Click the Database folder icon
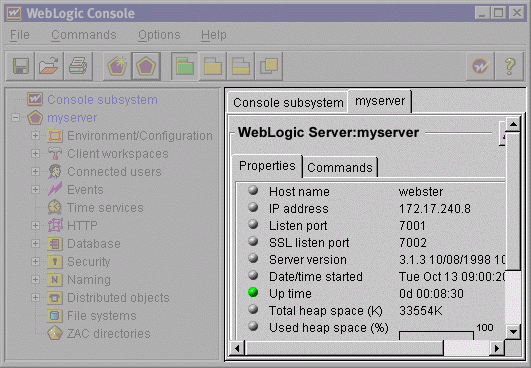 [55, 243]
